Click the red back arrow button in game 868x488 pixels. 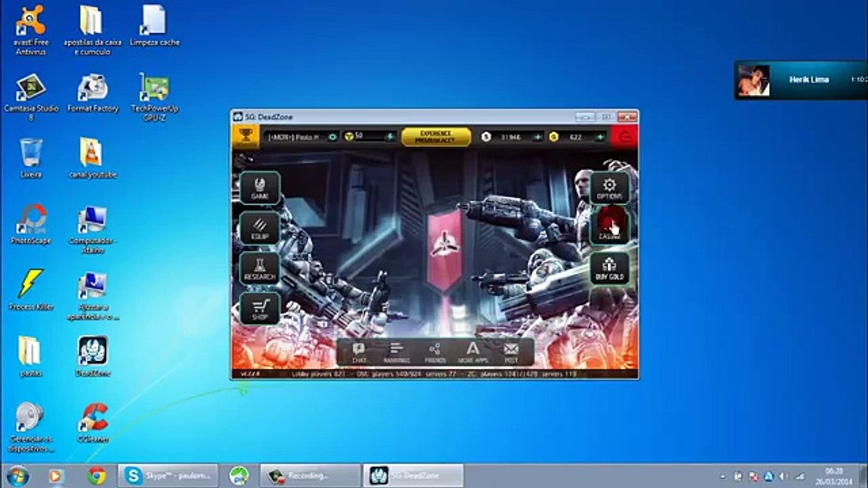[x=624, y=136]
